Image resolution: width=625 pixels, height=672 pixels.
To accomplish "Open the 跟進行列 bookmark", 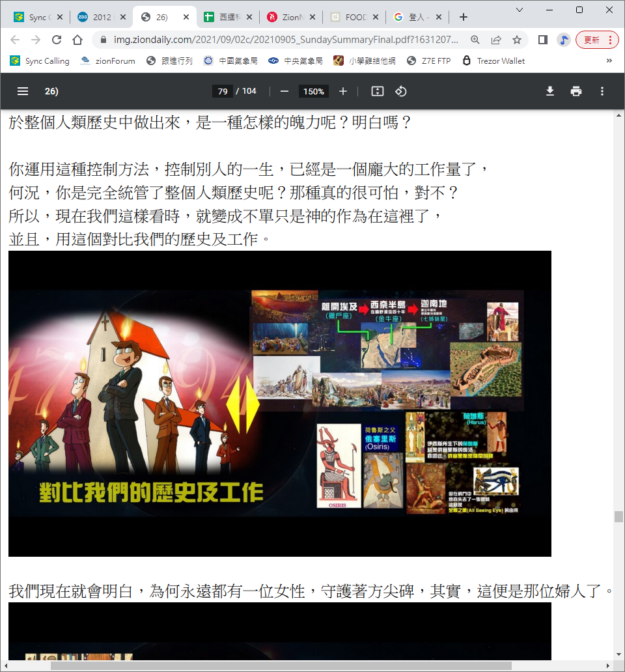I will [x=169, y=61].
